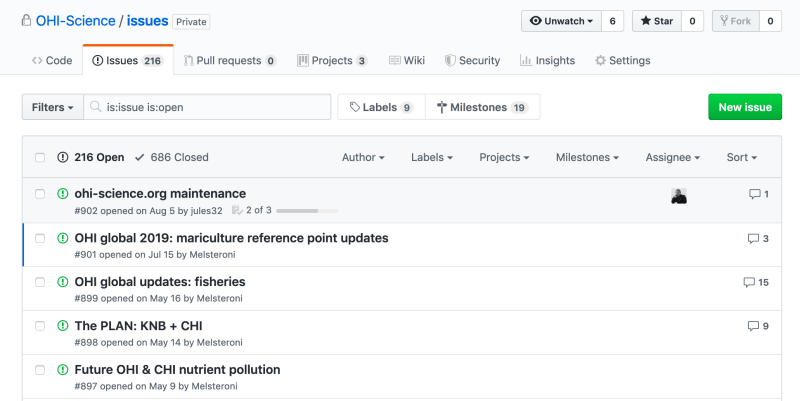Image resolution: width=800 pixels, height=401 pixels.
Task: Check the OHI global updates: fisheries checkbox
Action: click(40, 282)
